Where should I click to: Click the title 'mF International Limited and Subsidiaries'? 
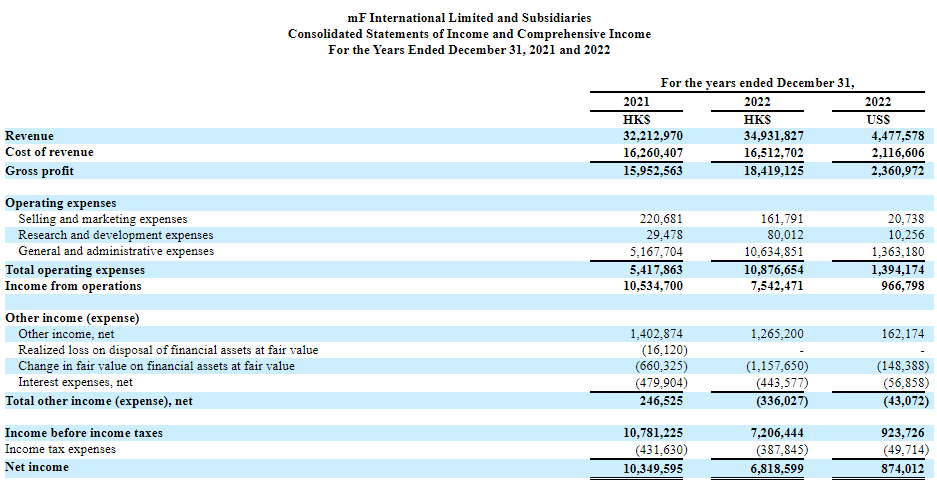point(469,19)
